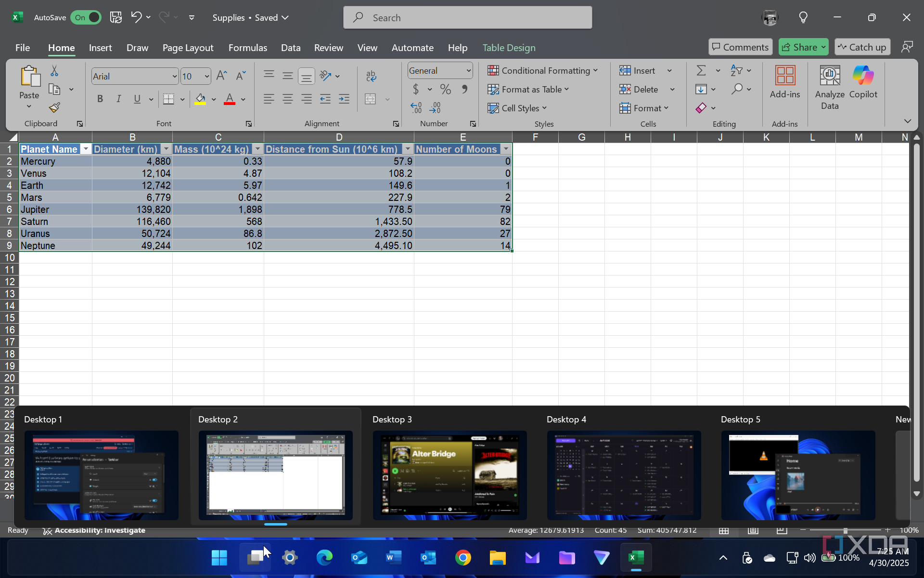The image size is (924, 578).
Task: Click the red Font Color swatch
Action: (x=230, y=99)
